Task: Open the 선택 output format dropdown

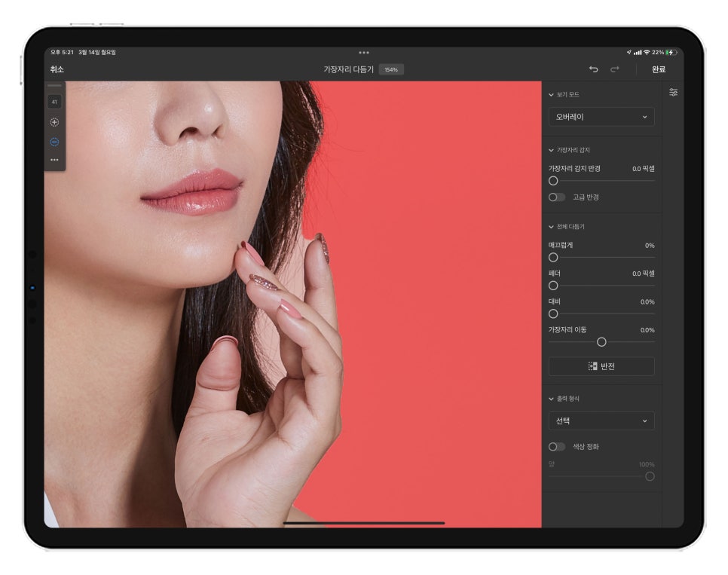Action: (x=601, y=421)
